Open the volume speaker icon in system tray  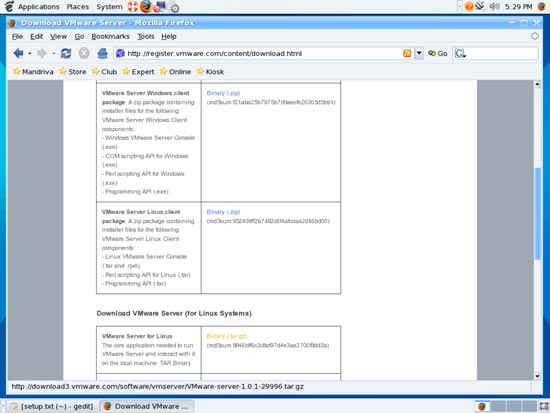(x=494, y=6)
